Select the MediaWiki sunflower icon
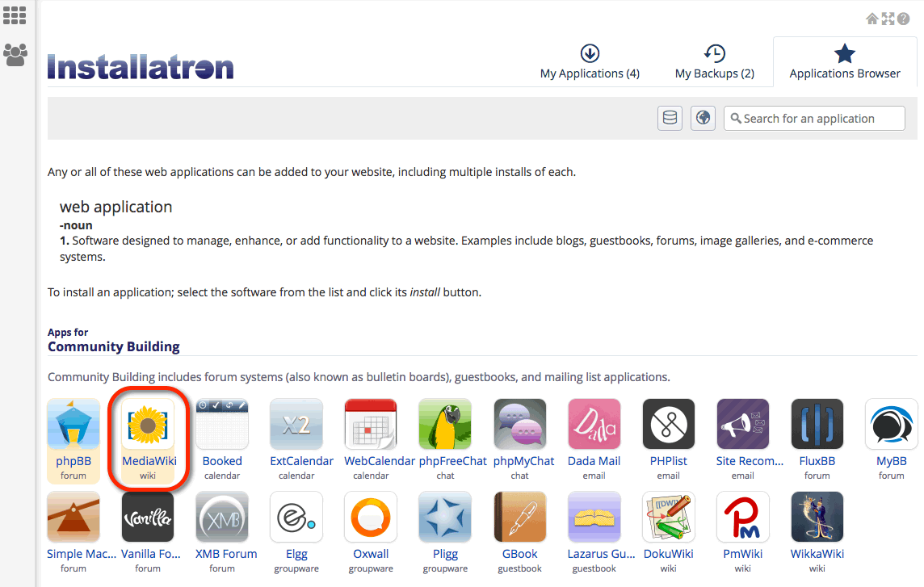Viewport: 924px width, 587px height. coord(148,424)
